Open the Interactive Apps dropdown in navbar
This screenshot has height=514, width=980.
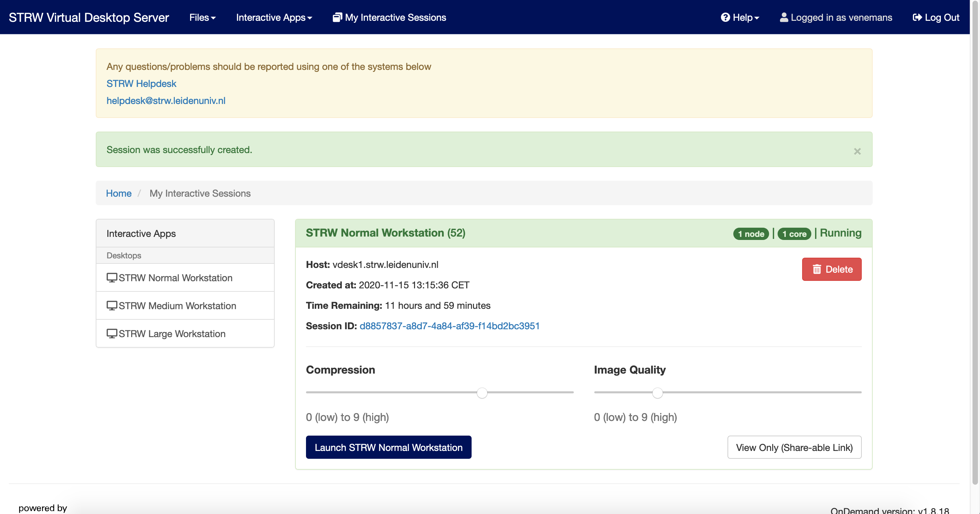[274, 17]
